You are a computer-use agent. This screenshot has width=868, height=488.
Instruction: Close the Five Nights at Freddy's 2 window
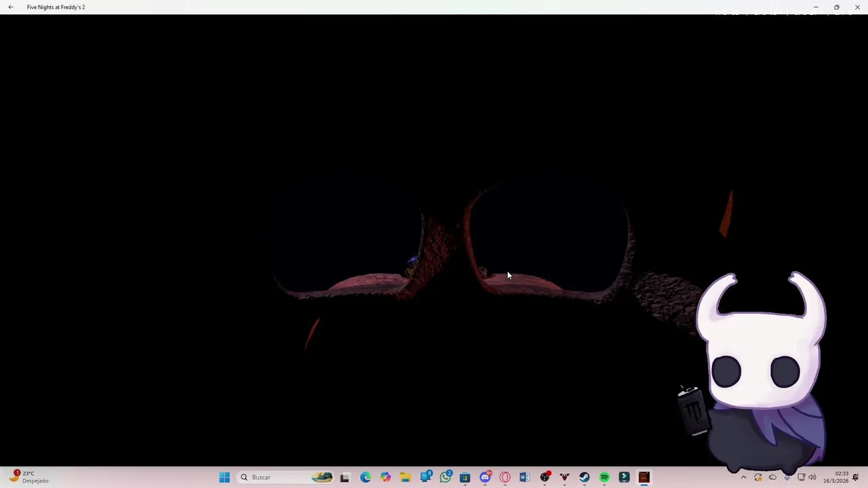857,7
